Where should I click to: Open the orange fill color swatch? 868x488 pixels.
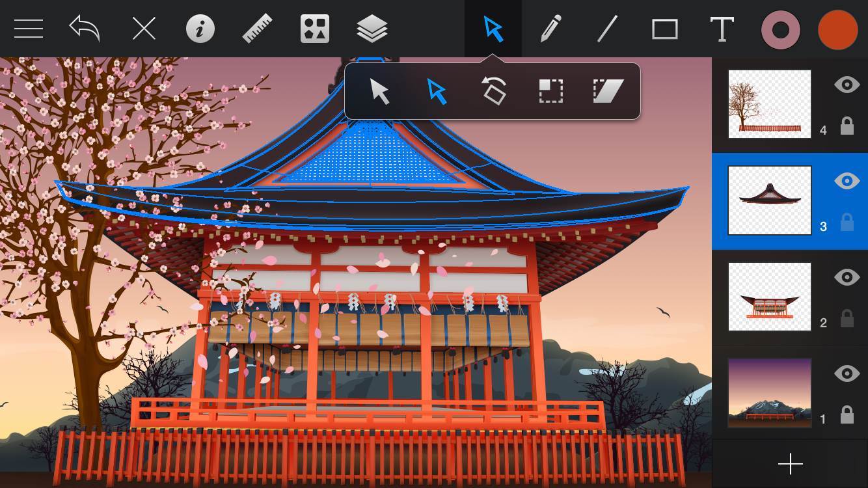[x=838, y=30]
